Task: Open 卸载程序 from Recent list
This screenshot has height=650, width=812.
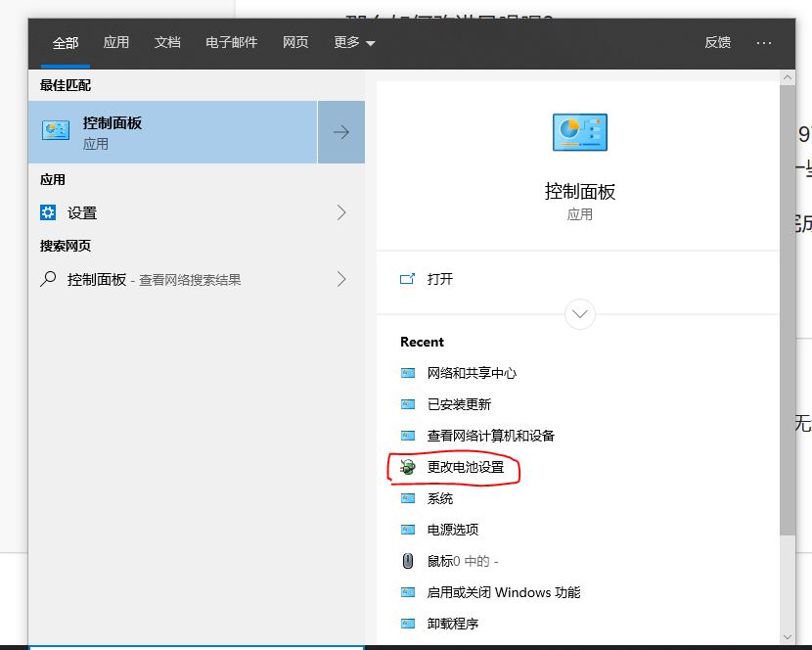Action: (x=454, y=624)
